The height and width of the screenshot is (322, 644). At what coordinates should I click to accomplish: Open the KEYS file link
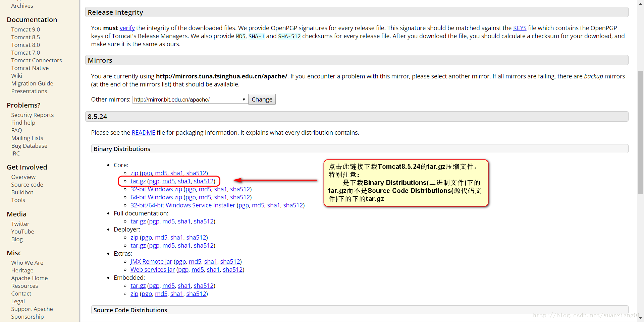pyautogui.click(x=520, y=28)
